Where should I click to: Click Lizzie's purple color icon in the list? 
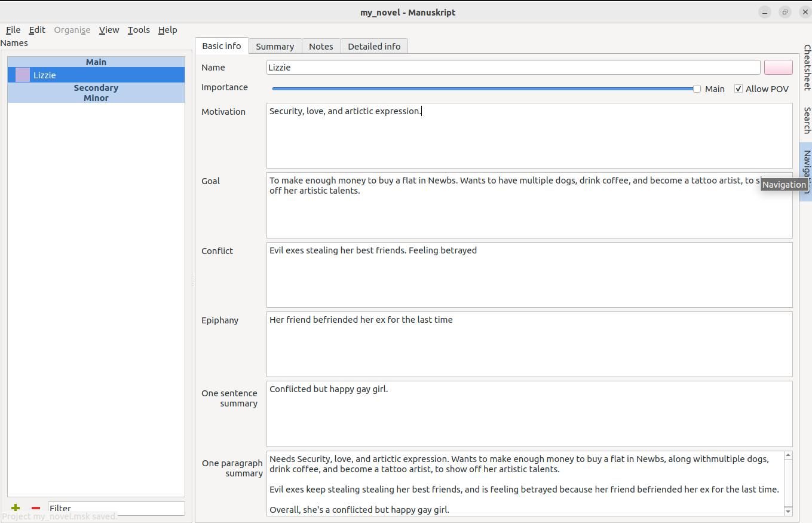[x=23, y=75]
